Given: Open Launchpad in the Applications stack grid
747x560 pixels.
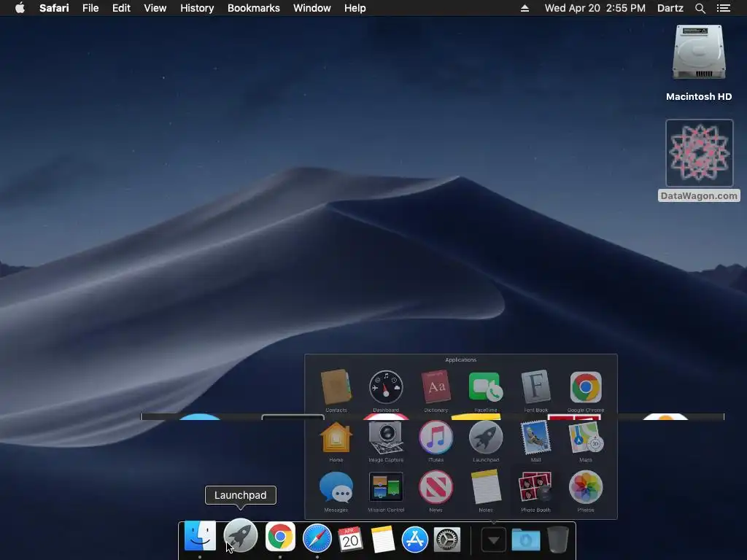Looking at the screenshot, I should pos(485,437).
